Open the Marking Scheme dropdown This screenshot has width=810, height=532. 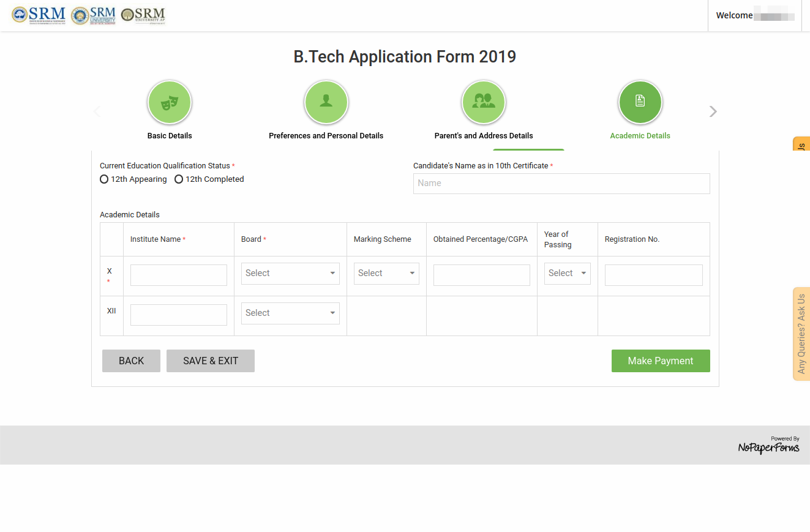386,273
